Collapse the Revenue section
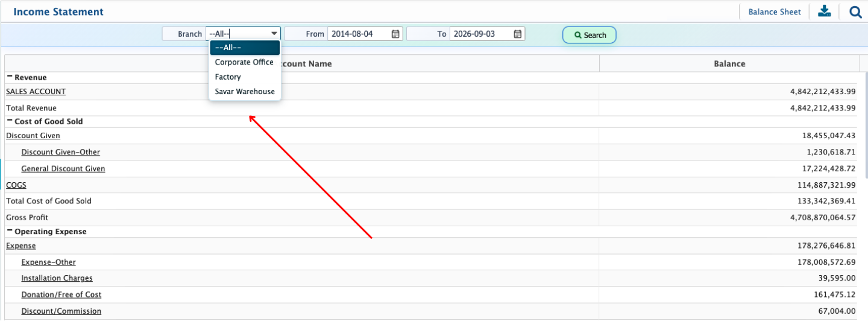Viewport: 868px width, 321px height. click(10, 77)
